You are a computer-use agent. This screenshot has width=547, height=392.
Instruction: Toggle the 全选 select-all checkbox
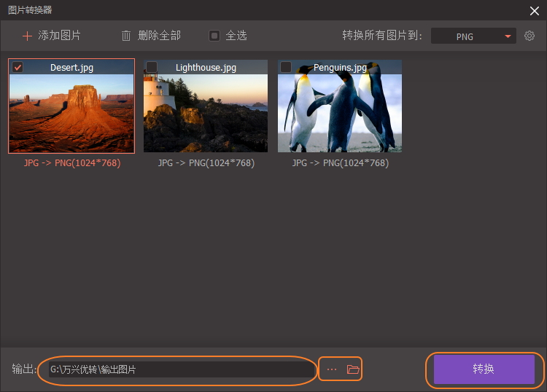click(x=214, y=36)
